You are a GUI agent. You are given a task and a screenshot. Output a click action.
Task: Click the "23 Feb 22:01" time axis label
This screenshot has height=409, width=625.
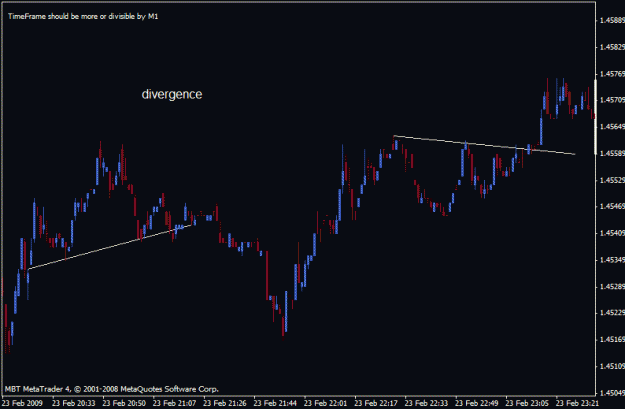pyautogui.click(x=326, y=403)
